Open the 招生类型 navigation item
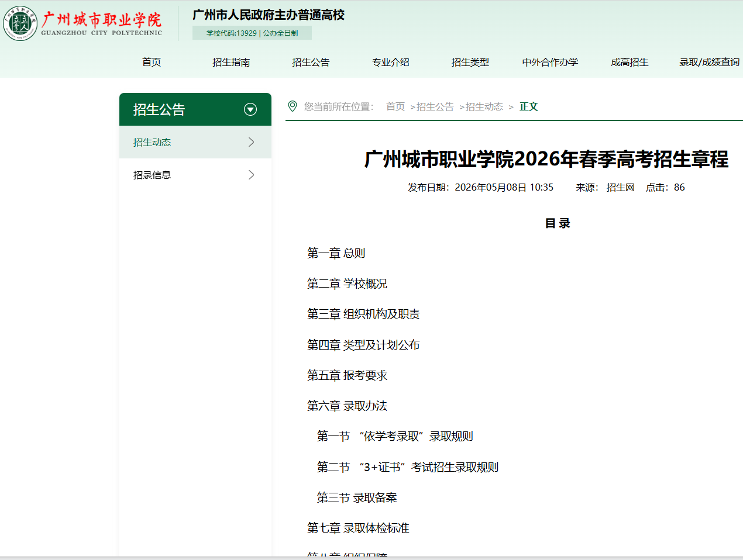The image size is (743, 560). point(470,62)
